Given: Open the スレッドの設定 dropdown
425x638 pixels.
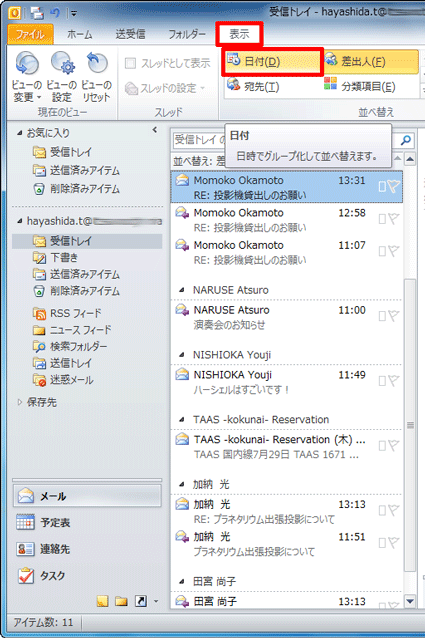Looking at the screenshot, I should [165, 88].
